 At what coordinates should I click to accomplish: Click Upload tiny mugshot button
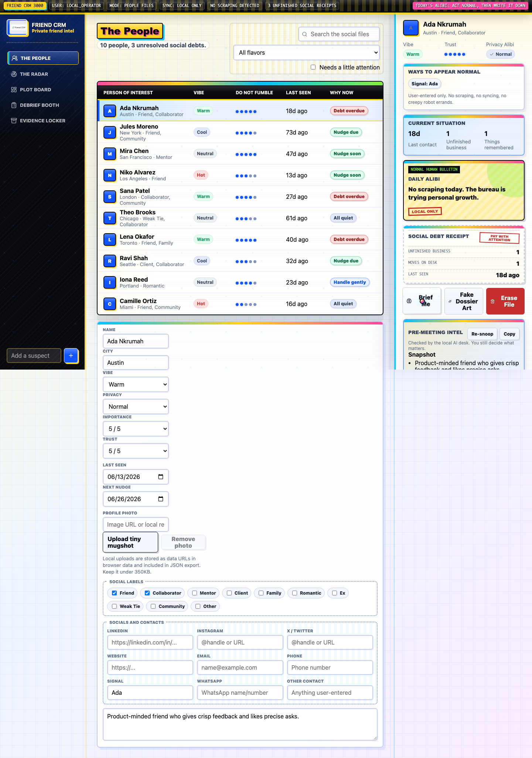130,542
